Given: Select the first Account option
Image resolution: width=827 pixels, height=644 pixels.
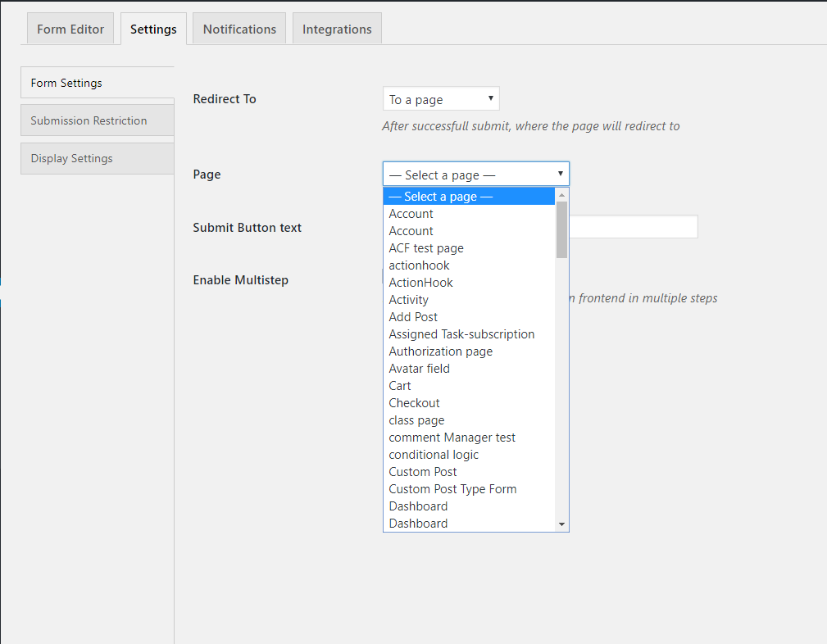Looking at the screenshot, I should [469, 214].
